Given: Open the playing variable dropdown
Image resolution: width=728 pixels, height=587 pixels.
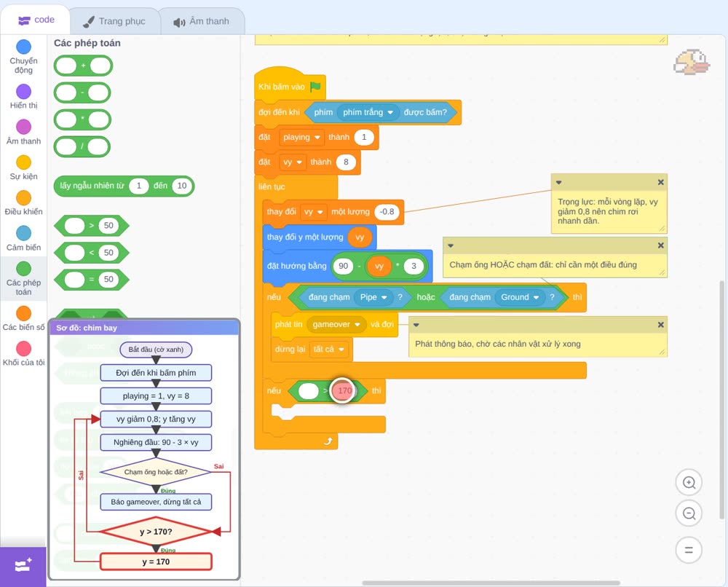Looking at the screenshot, I should point(301,137).
